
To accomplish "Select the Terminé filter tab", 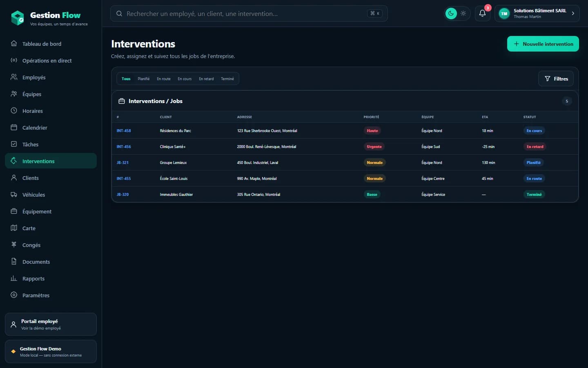I will pyautogui.click(x=227, y=79).
